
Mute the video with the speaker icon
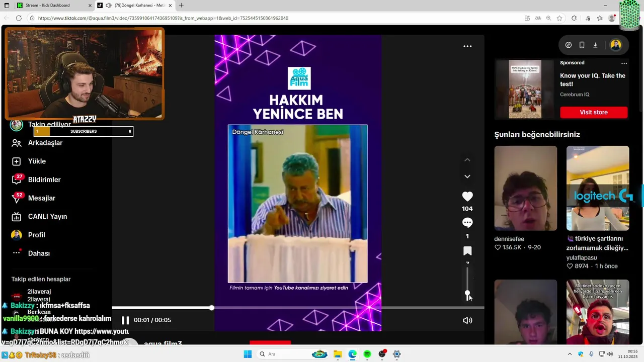coord(467,320)
